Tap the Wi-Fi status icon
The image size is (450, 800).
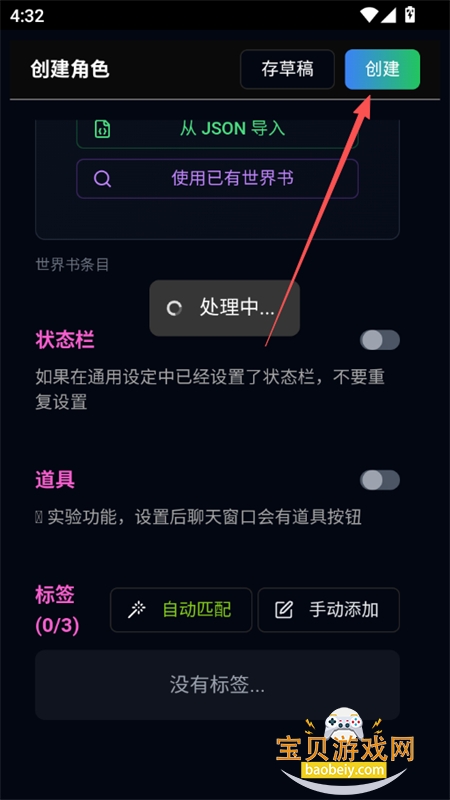369,15
